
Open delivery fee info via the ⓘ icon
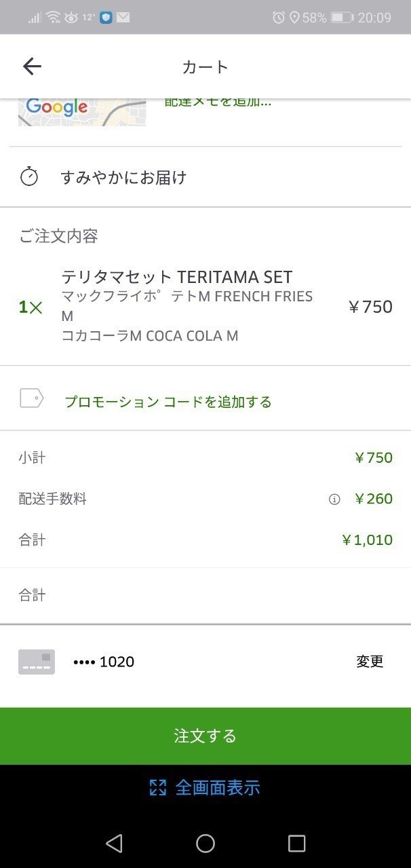(x=333, y=499)
